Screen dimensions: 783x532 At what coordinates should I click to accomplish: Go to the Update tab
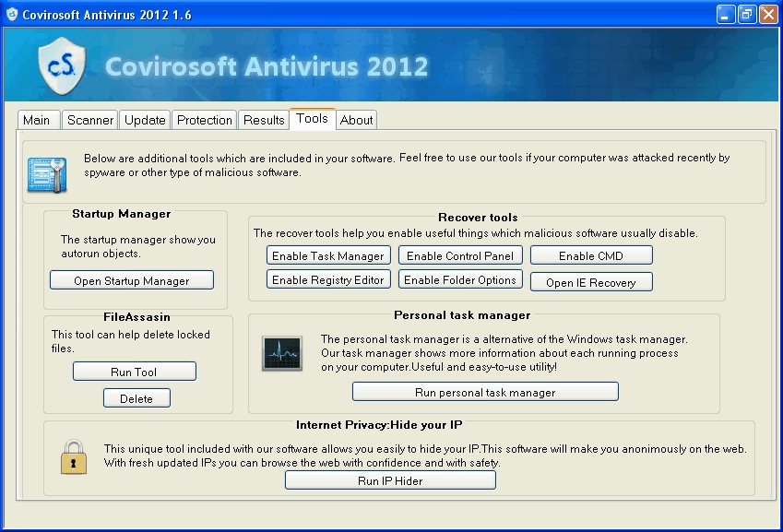[145, 120]
